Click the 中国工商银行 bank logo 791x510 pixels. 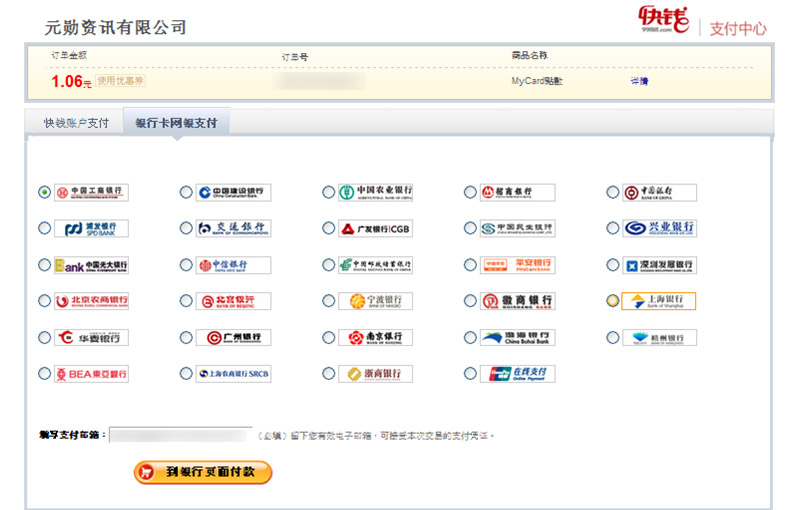[x=91, y=192]
